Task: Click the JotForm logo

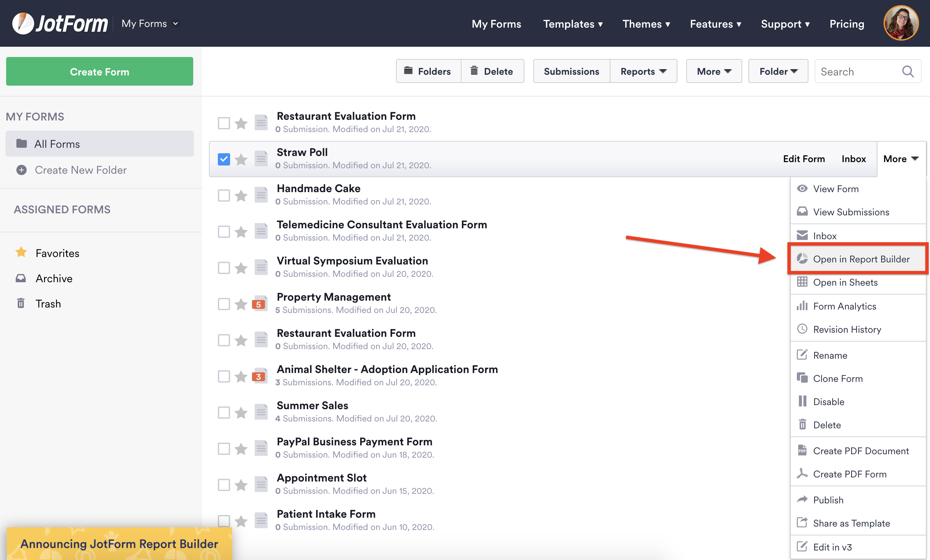Action: 60,24
